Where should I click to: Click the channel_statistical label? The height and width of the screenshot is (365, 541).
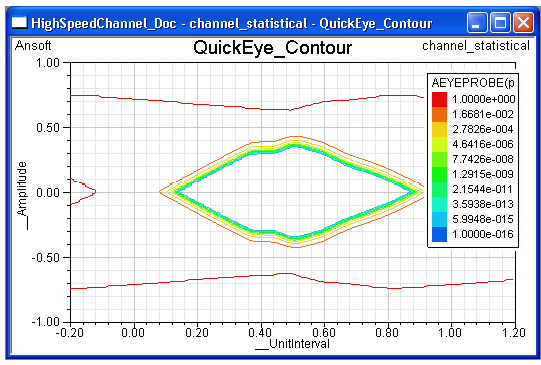point(476,46)
